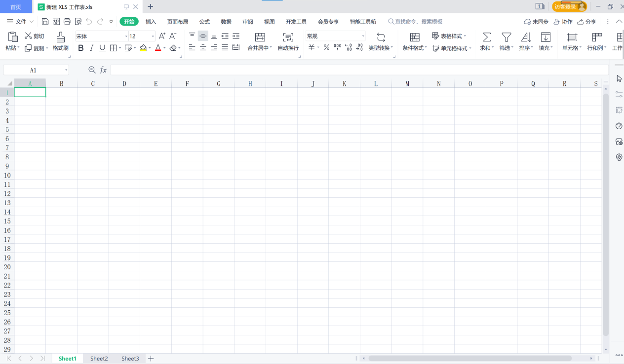Open the Name Box dropdown arrow beside A1
Screen dimensions: 624x364
tap(66, 71)
